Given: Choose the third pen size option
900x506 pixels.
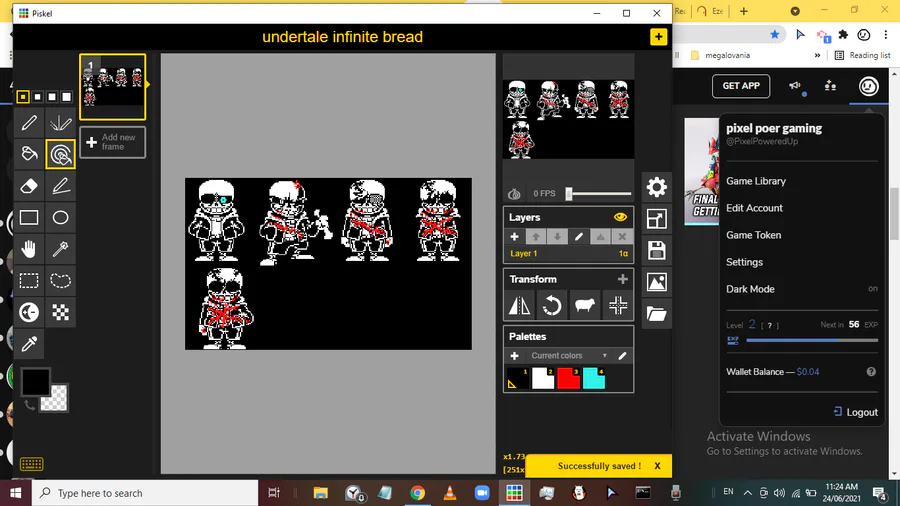Looking at the screenshot, I should [52, 97].
